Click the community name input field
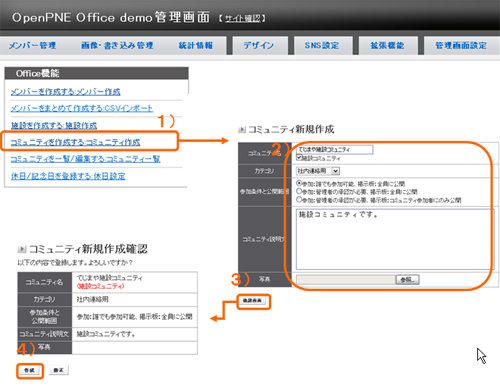Image resolution: width=500 pixels, height=388 pixels. tap(334, 150)
